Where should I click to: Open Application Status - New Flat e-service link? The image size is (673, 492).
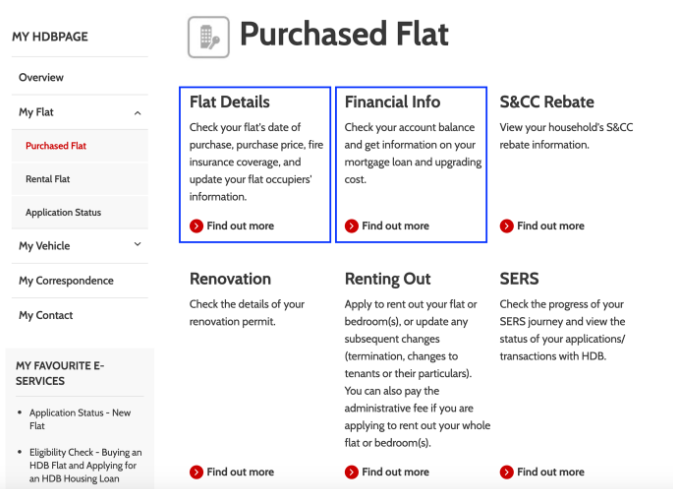point(80,419)
